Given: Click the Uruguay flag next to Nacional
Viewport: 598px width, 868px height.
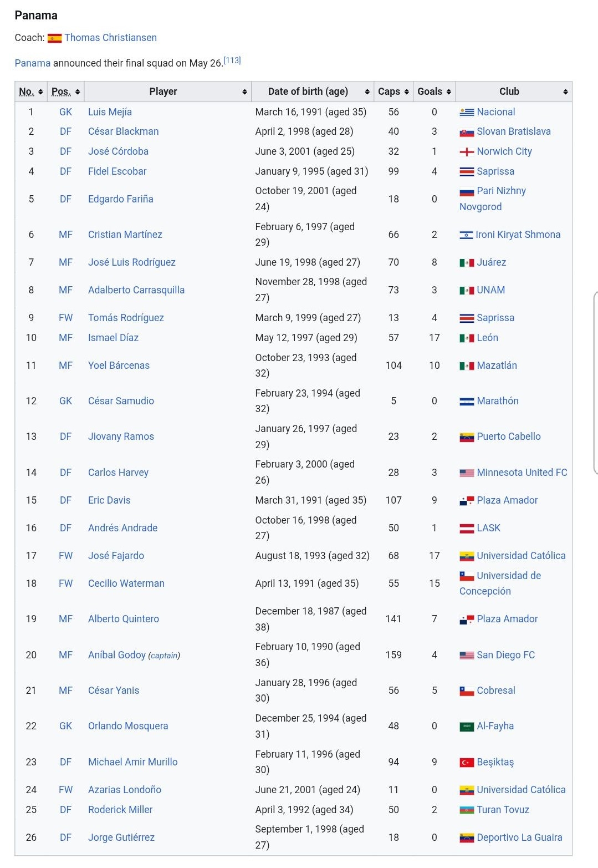Looking at the screenshot, I should 467,112.
